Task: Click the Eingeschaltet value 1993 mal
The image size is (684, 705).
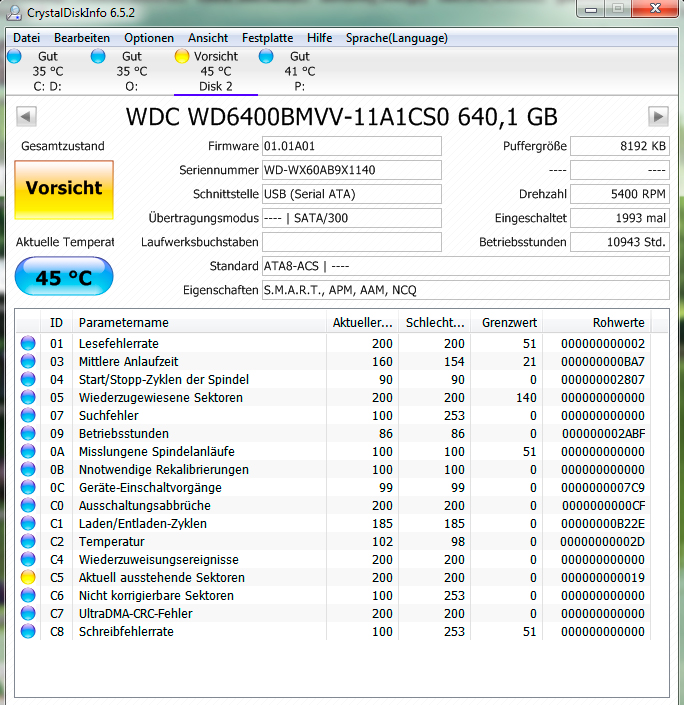Action: [x=620, y=218]
